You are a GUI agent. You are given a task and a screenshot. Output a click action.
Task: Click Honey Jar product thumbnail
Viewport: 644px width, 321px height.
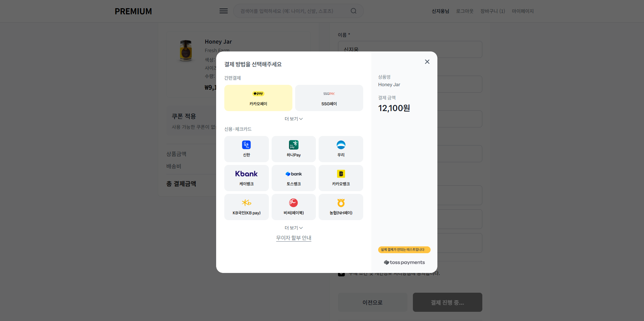(x=186, y=51)
